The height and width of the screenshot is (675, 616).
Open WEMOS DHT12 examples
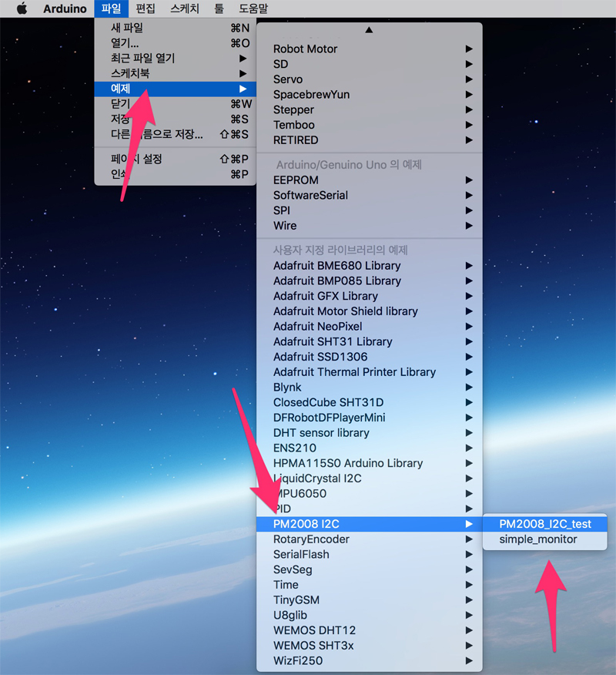click(369, 630)
